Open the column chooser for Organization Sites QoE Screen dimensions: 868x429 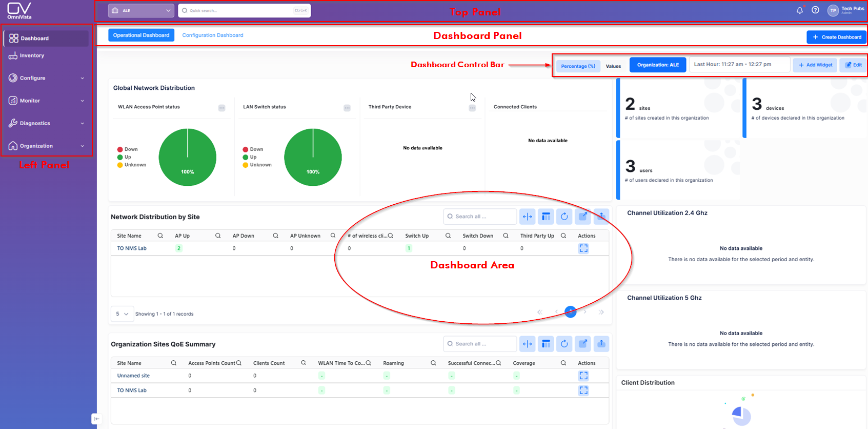pos(546,344)
